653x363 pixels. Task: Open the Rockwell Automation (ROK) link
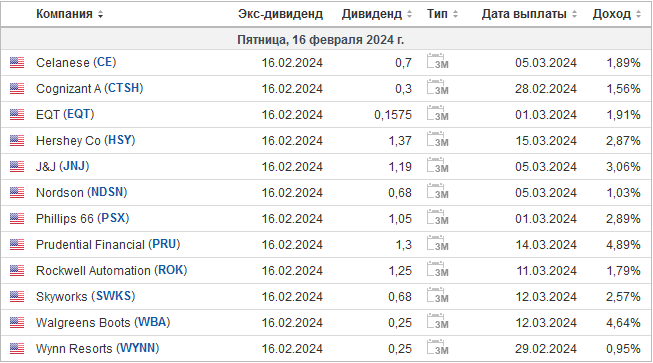click(x=112, y=271)
